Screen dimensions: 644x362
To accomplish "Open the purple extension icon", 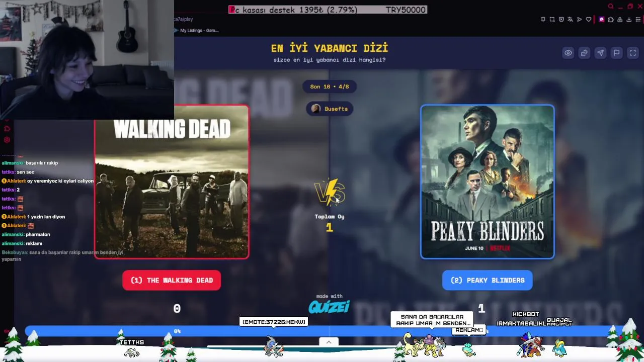I will click(x=601, y=20).
